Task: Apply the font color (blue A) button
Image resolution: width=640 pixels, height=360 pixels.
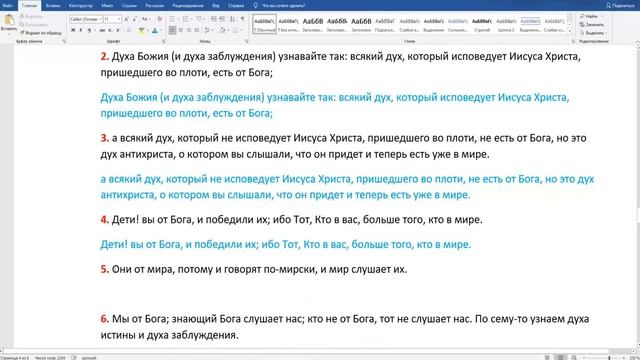Action: coord(155,31)
